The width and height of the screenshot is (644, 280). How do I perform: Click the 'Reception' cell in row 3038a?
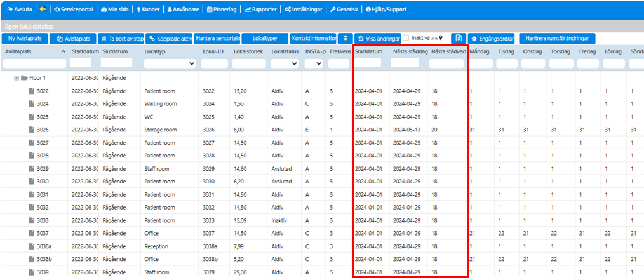[x=156, y=246]
